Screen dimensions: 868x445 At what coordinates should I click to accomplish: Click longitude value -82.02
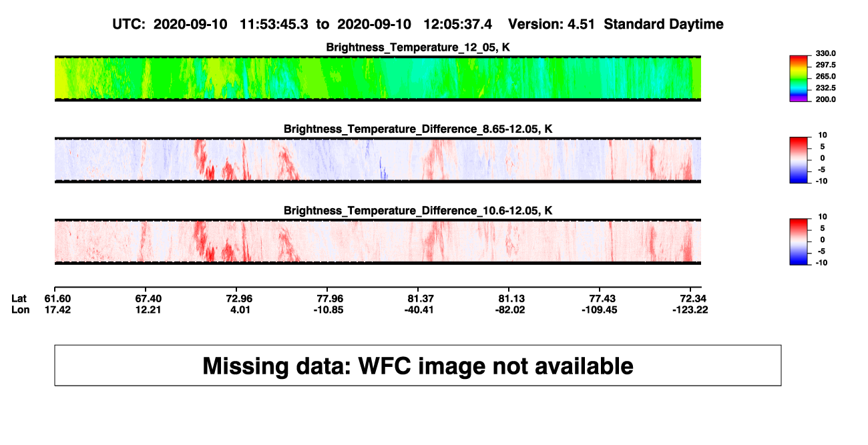[511, 310]
